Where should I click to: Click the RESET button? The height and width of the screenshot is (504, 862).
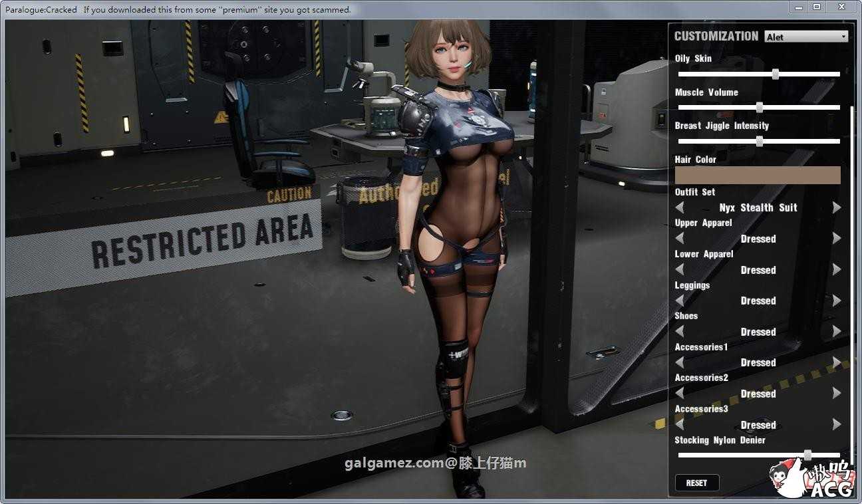point(697,483)
